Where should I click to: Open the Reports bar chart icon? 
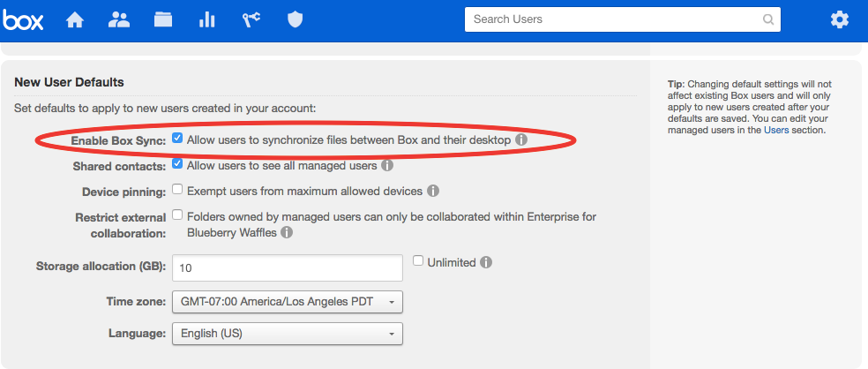(207, 20)
